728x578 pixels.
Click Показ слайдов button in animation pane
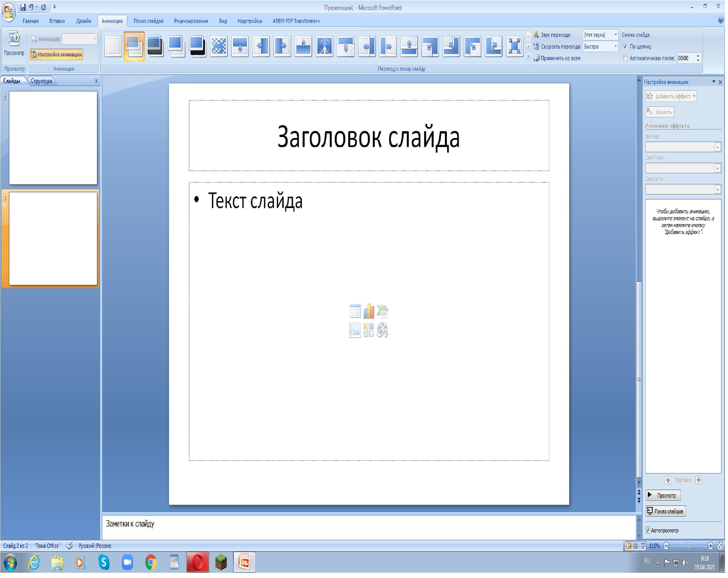click(666, 511)
